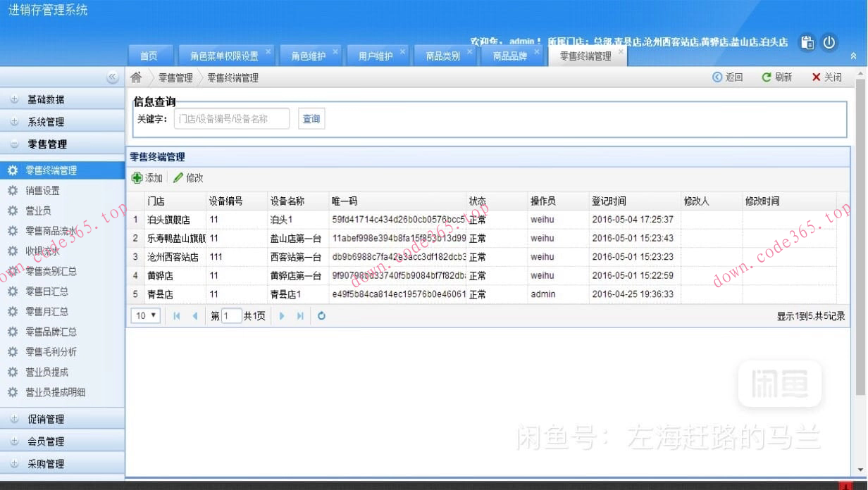Click the 刷新 refresh icon
This screenshot has width=868, height=490.
click(x=765, y=77)
